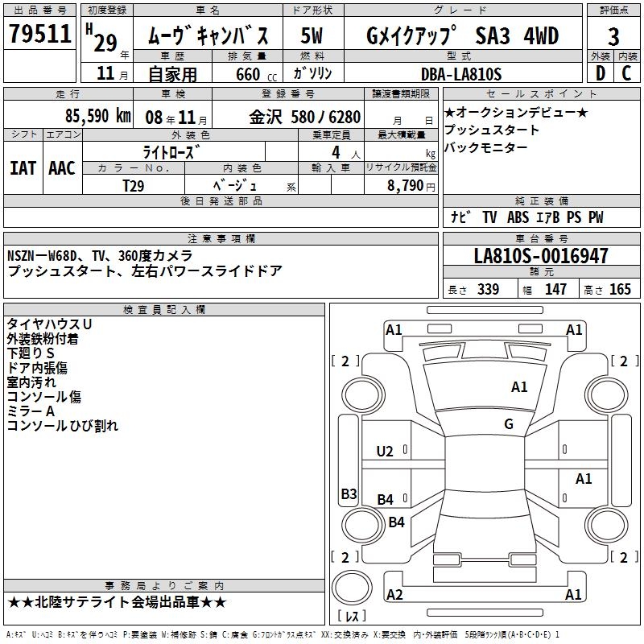Select the A1 mark on the right rear door
The width and height of the screenshot is (644, 644).
pyautogui.click(x=584, y=478)
